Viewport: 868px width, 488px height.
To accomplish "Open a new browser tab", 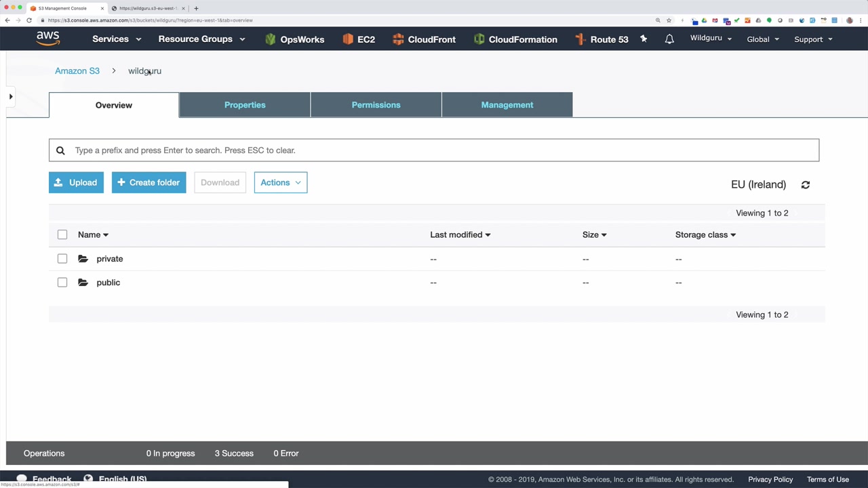I will 196,8.
